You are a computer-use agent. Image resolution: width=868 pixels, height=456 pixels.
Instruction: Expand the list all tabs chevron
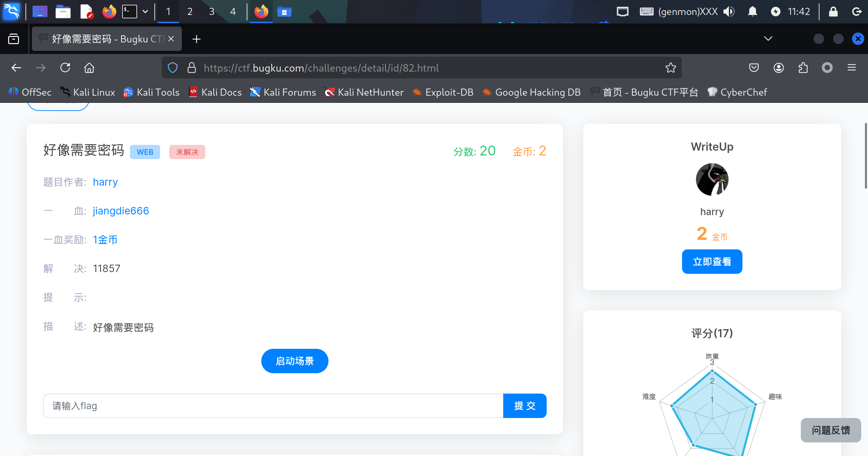coord(768,39)
